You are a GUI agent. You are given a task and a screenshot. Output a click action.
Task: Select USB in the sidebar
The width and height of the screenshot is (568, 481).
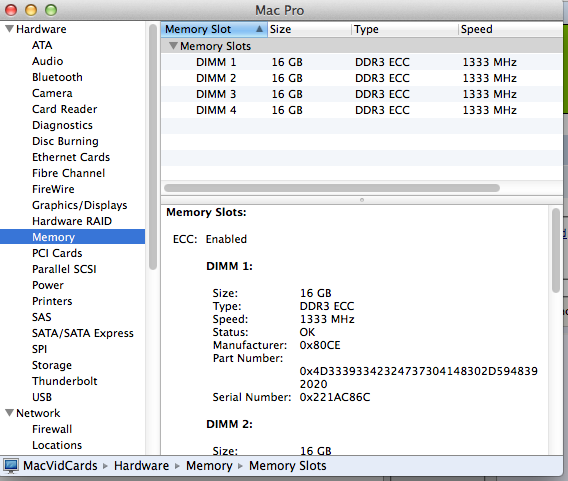pyautogui.click(x=42, y=397)
